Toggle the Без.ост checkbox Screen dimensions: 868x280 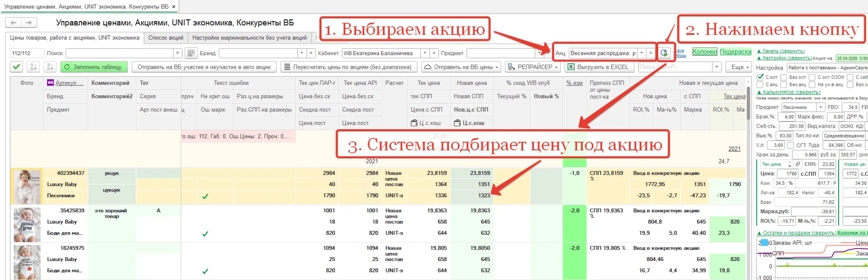(x=783, y=77)
